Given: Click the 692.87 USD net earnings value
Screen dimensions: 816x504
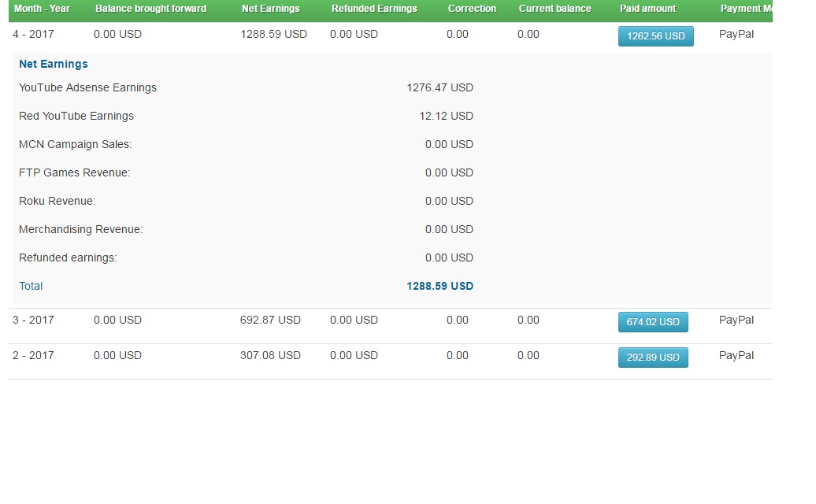Looking at the screenshot, I should tap(270, 321).
